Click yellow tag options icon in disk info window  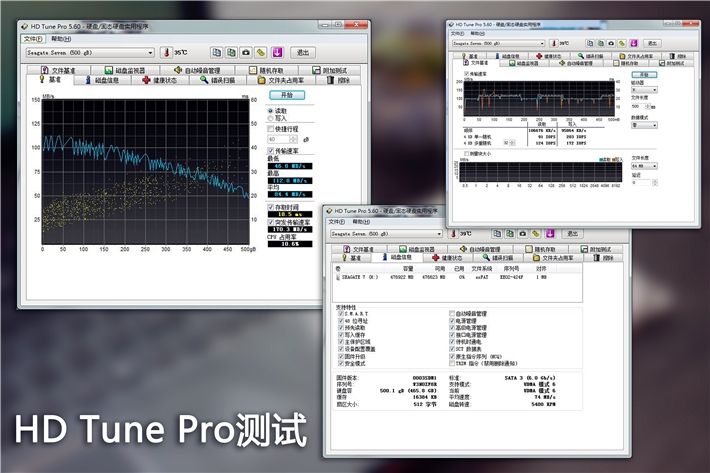536,234
